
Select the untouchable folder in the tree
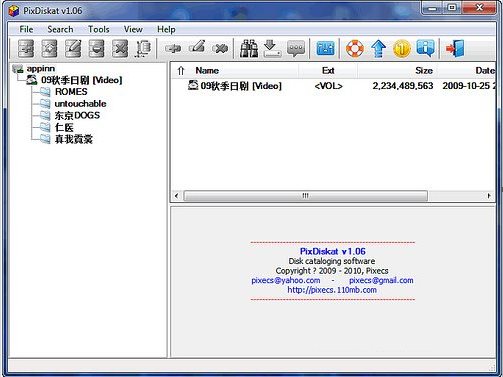click(x=80, y=104)
